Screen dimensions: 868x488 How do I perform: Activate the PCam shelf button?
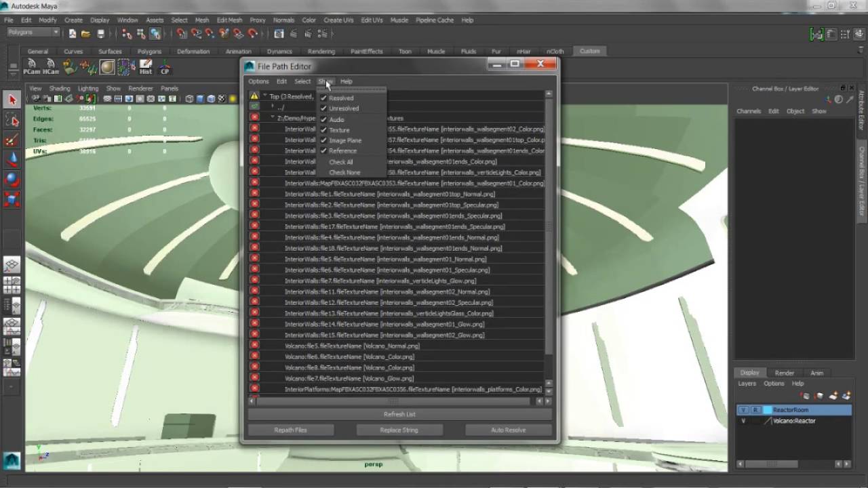click(31, 66)
